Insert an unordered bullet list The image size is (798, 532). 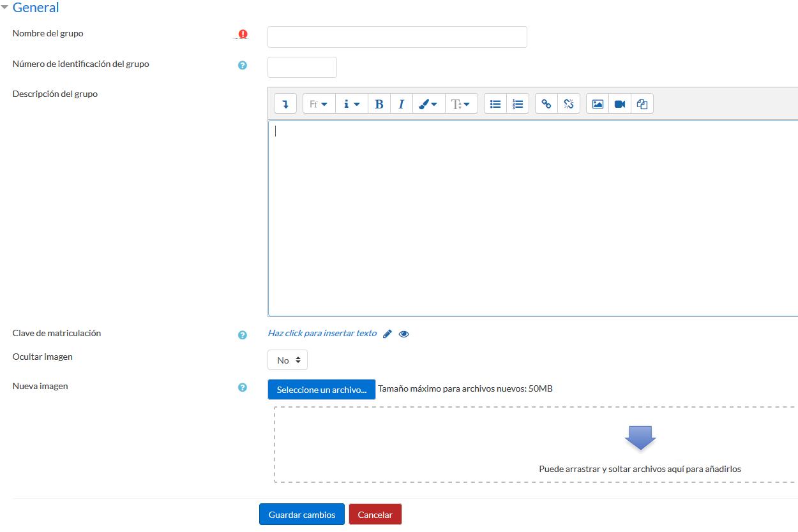coord(495,103)
